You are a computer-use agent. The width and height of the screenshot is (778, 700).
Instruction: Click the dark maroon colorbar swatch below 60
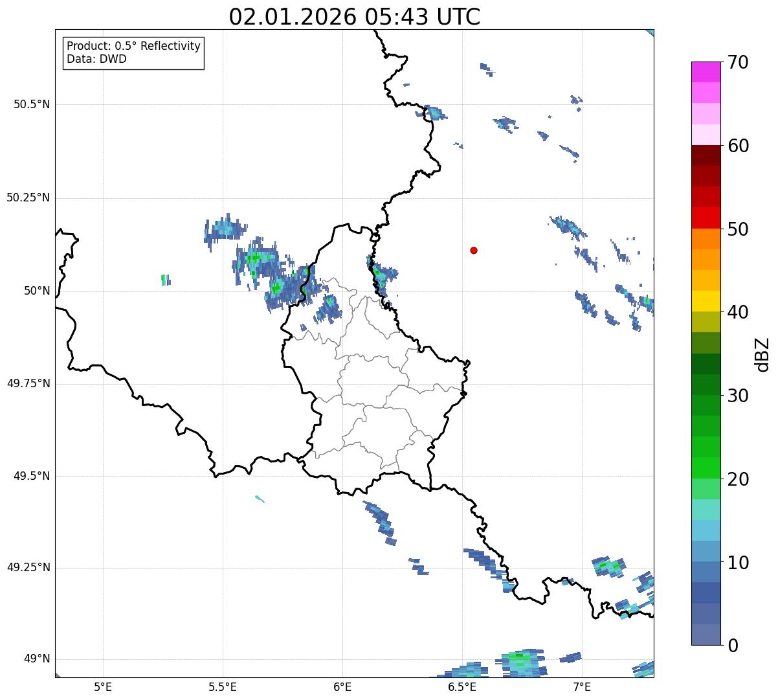coord(706,156)
